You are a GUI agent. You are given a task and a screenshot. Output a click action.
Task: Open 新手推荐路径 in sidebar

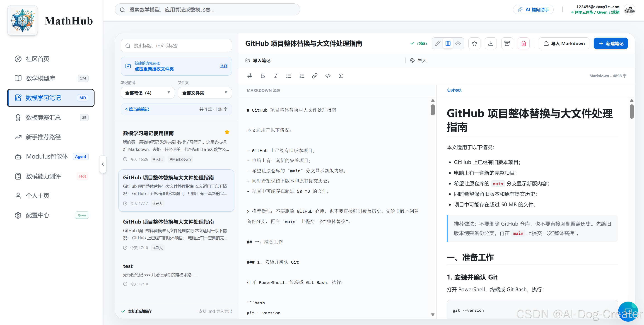click(51, 137)
